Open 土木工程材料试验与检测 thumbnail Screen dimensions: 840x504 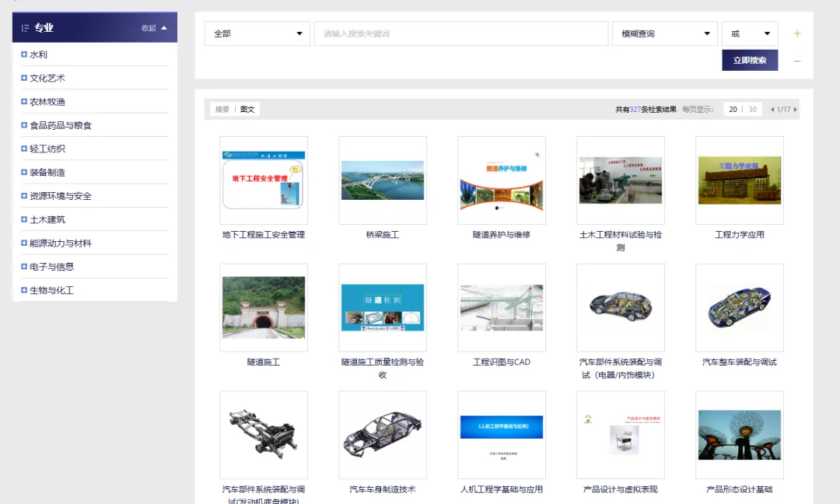621,180
